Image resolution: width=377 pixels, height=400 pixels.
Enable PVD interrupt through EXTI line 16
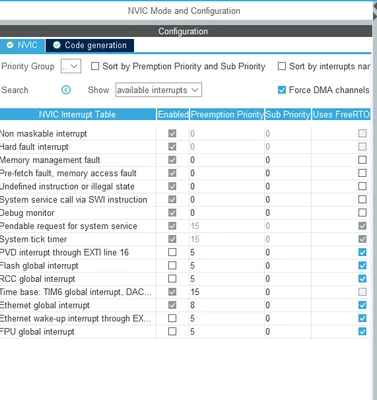click(172, 252)
